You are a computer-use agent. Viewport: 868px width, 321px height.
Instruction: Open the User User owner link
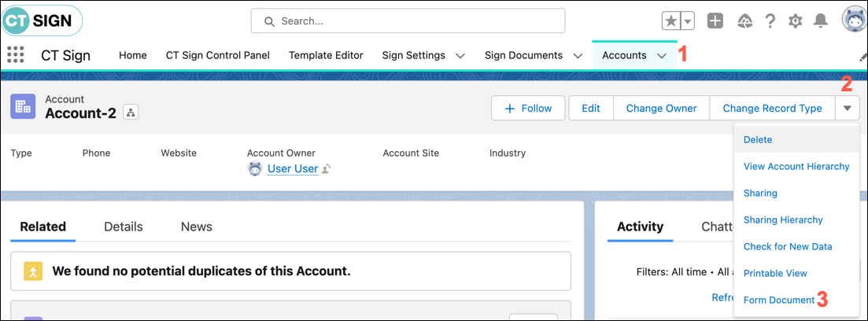pyautogui.click(x=293, y=169)
